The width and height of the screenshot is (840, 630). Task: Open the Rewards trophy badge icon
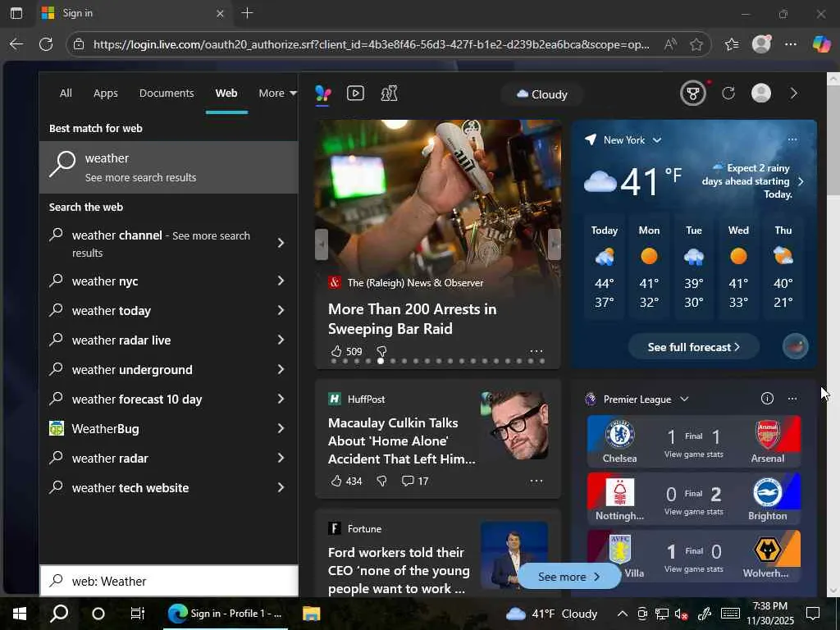(692, 94)
